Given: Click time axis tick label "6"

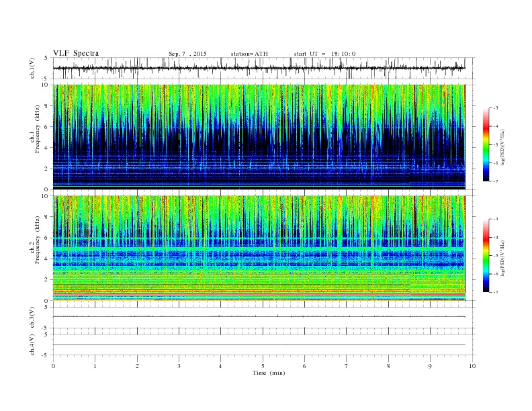Looking at the screenshot, I should (x=304, y=366).
